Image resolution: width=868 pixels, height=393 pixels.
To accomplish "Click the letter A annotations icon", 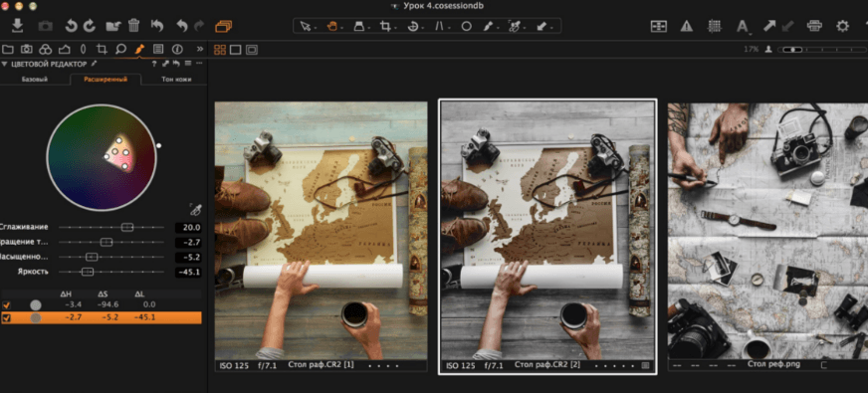I will pyautogui.click(x=742, y=26).
